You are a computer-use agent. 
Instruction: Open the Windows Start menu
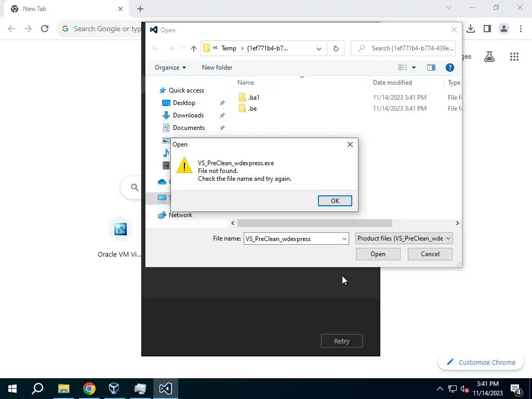click(12, 389)
